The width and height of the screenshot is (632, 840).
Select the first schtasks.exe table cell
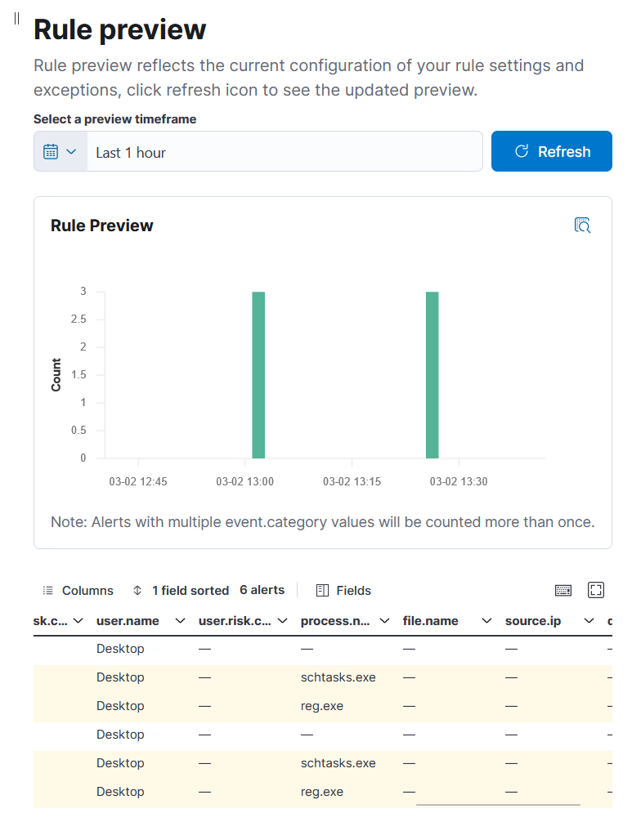[x=338, y=677]
